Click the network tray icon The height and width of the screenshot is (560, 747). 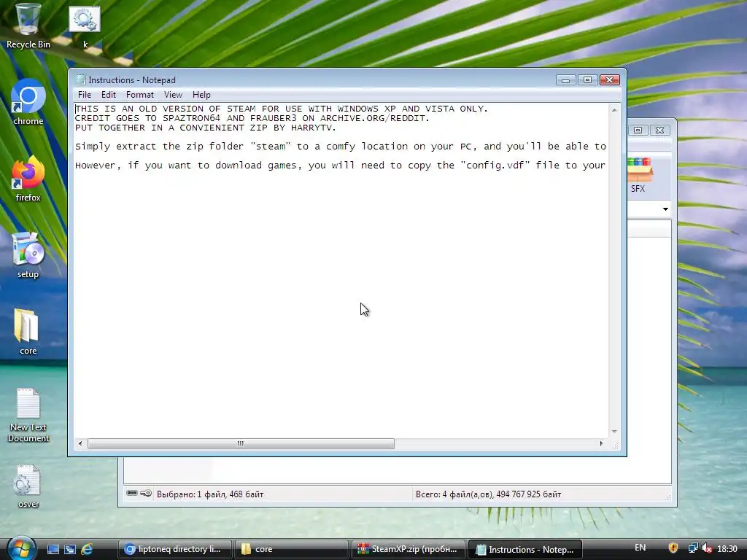pos(693,548)
